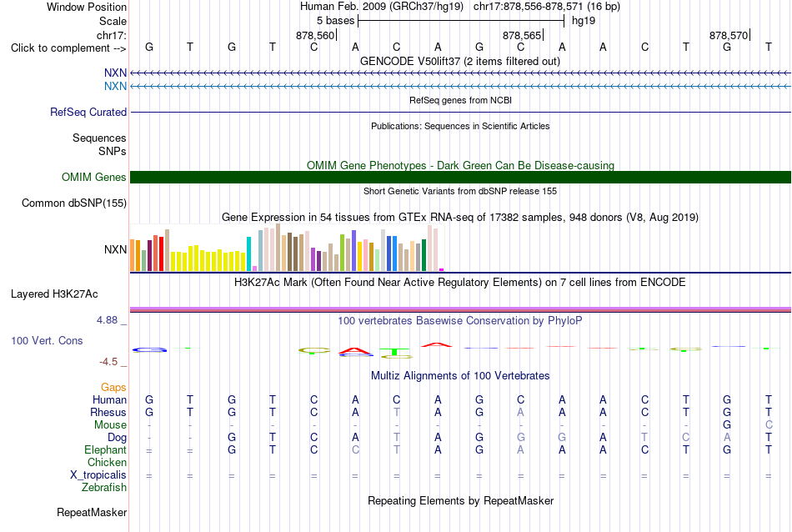This screenshot has height=532, width=792.
Task: Click the C base in the Mouse row
Action: pos(769,425)
